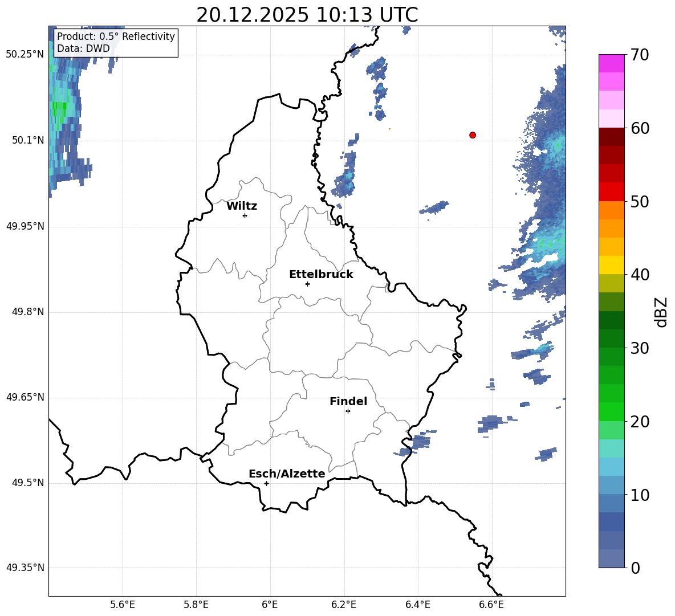The width and height of the screenshot is (675, 616).
Task: Click the dark blue colorbar segment below 10
Action: point(611,521)
